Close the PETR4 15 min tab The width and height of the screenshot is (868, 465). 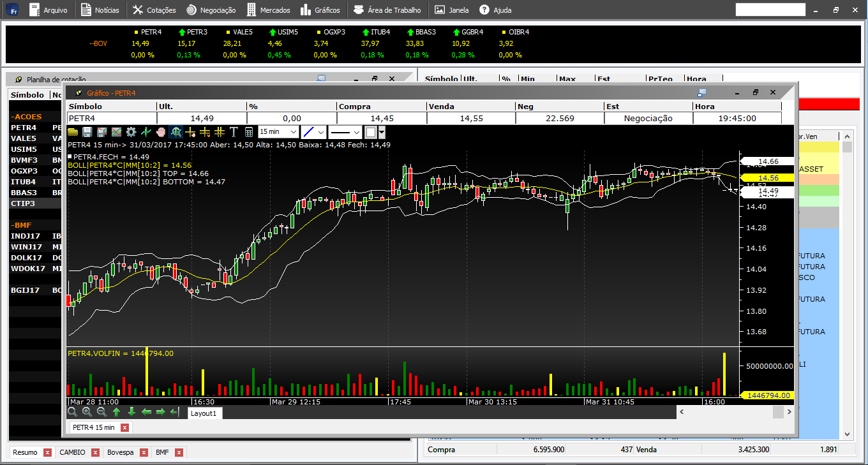pos(124,427)
